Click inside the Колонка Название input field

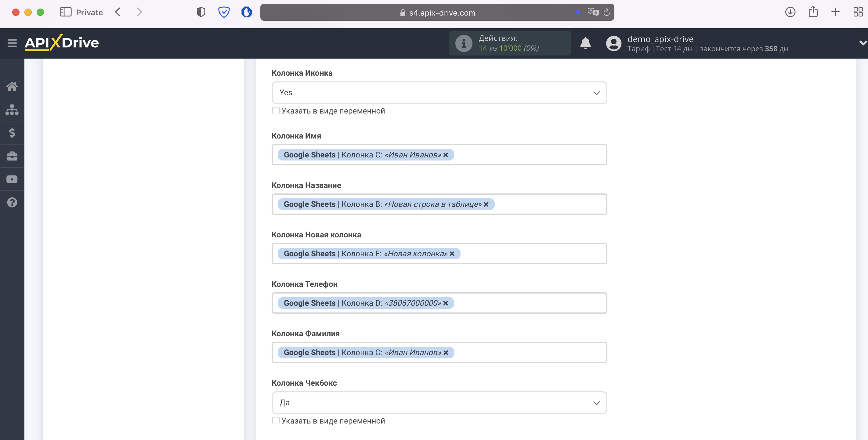[x=439, y=204]
